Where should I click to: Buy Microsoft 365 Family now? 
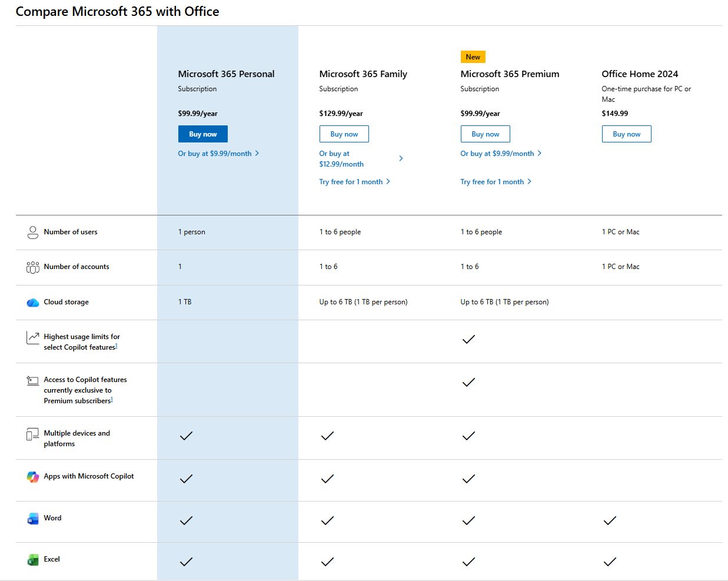344,134
